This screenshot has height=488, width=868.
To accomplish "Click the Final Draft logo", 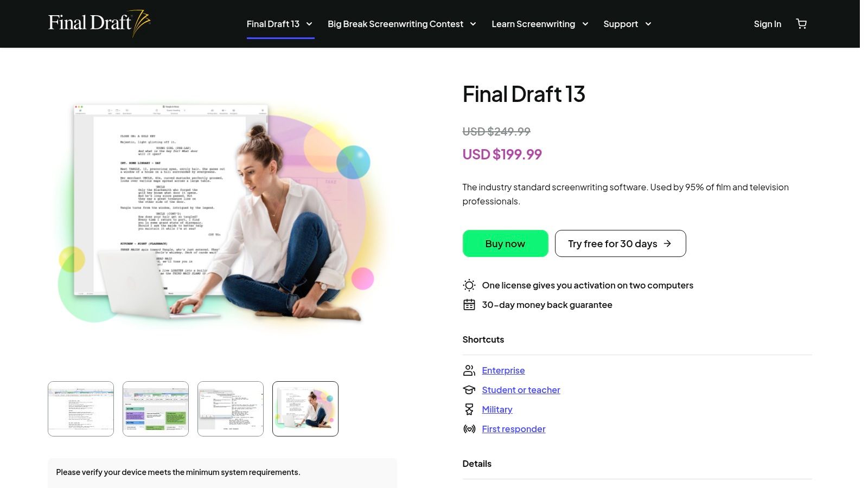I will [99, 23].
